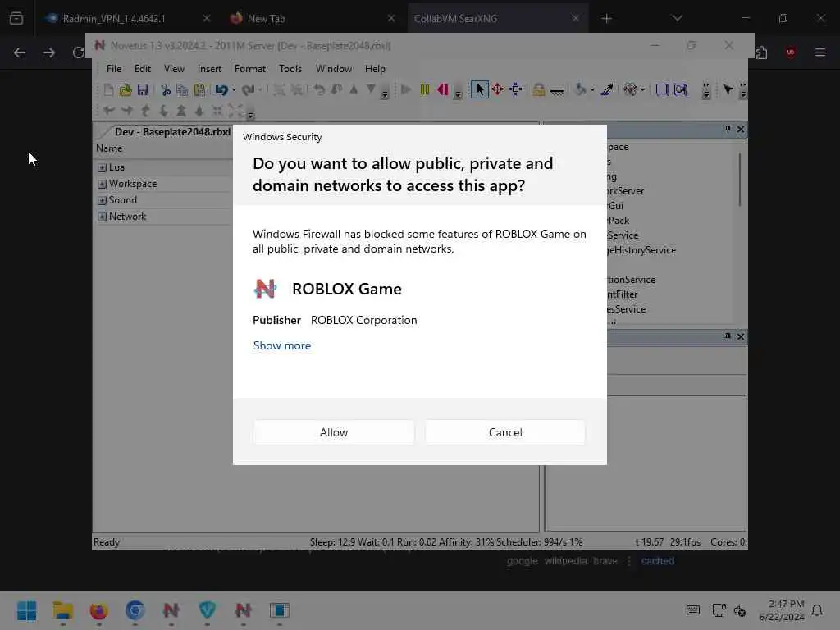The height and width of the screenshot is (630, 840).
Task: Select the blue Resize tool
Action: pos(515,89)
